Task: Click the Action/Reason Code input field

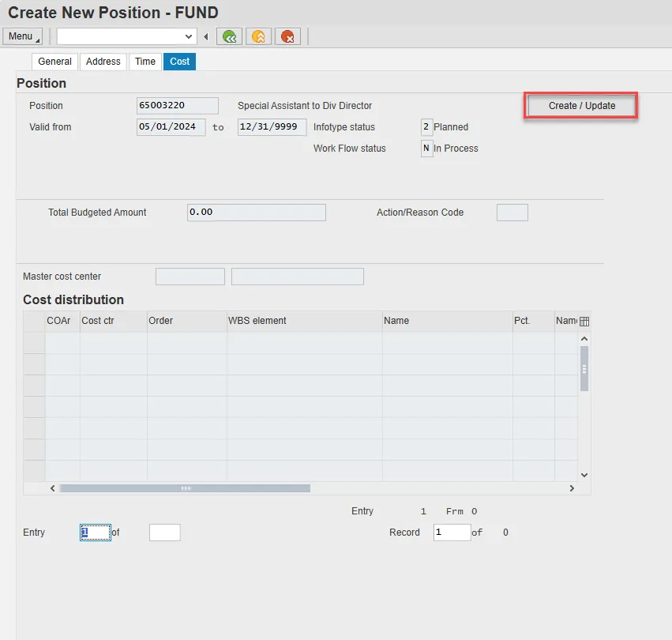Action: click(512, 213)
